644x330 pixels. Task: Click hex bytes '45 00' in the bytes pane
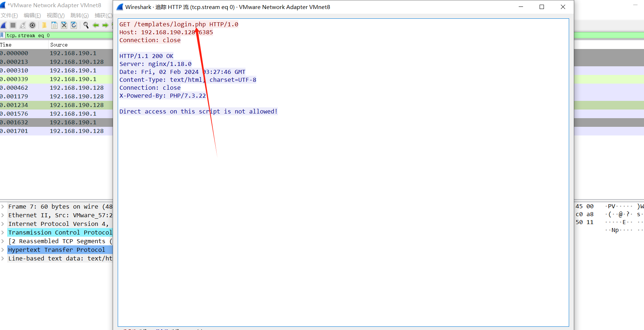tap(585, 206)
